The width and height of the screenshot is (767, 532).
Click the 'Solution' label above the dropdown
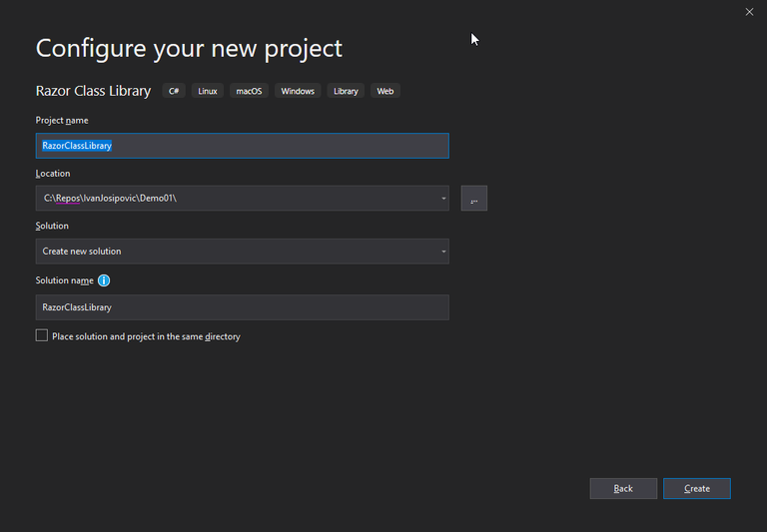(52, 226)
